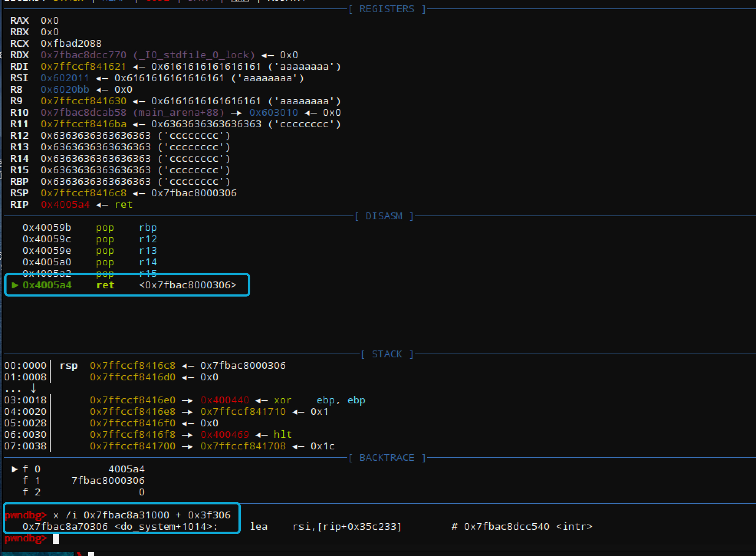Click the R10 main_arena+88 address
The width and height of the screenshot is (756, 556).
[133, 112]
